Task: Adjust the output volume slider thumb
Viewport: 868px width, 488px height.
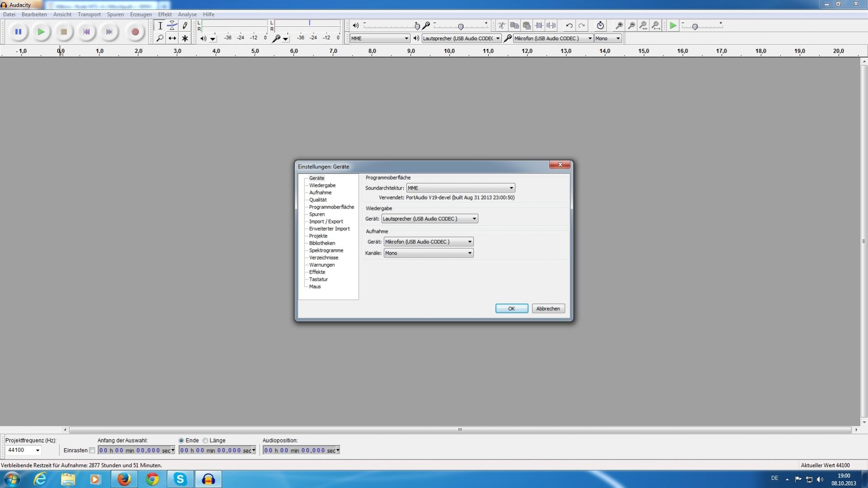Action: click(x=417, y=26)
